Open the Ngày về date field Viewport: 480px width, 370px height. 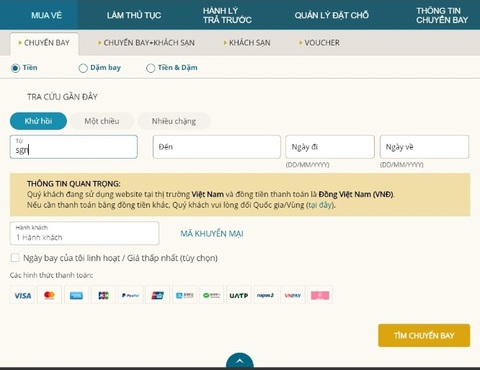(424, 147)
